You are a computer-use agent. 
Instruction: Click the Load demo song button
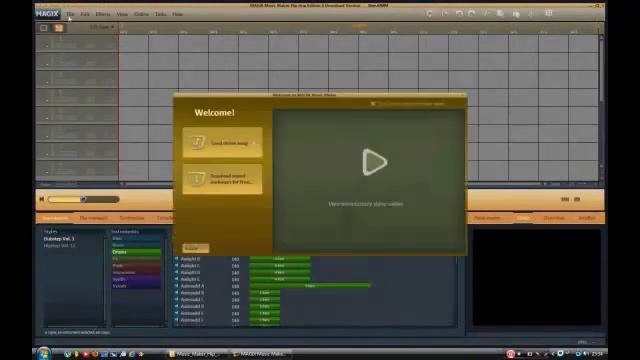(222, 142)
